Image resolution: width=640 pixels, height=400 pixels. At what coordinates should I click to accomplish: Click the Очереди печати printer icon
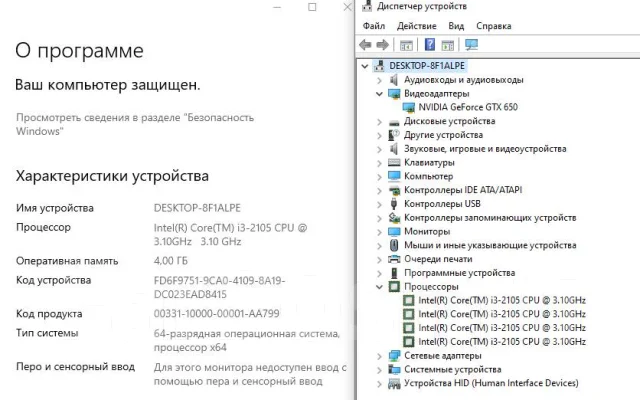[x=394, y=259]
